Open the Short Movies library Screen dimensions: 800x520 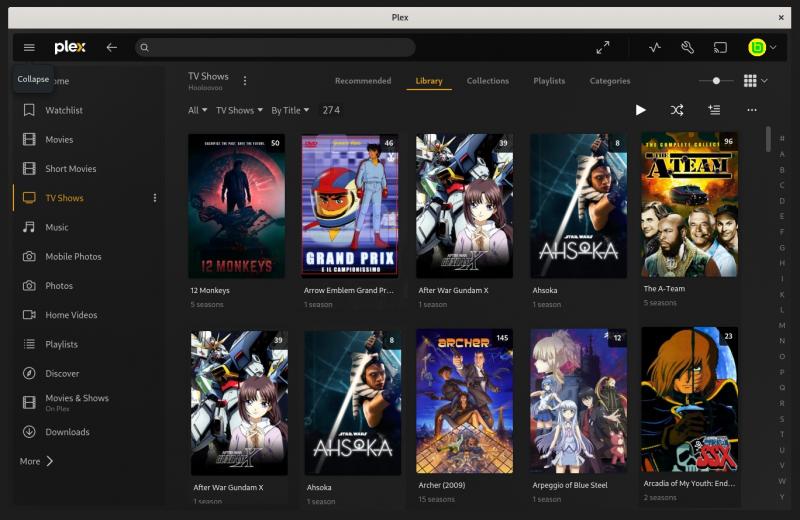[70, 168]
